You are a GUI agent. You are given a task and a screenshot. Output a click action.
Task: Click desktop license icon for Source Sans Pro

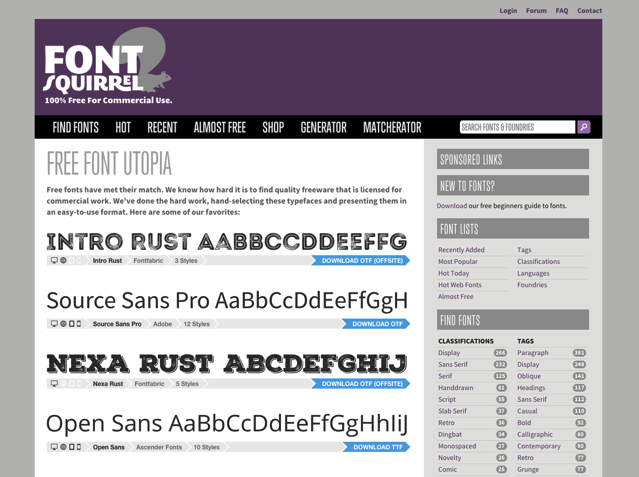tap(54, 324)
